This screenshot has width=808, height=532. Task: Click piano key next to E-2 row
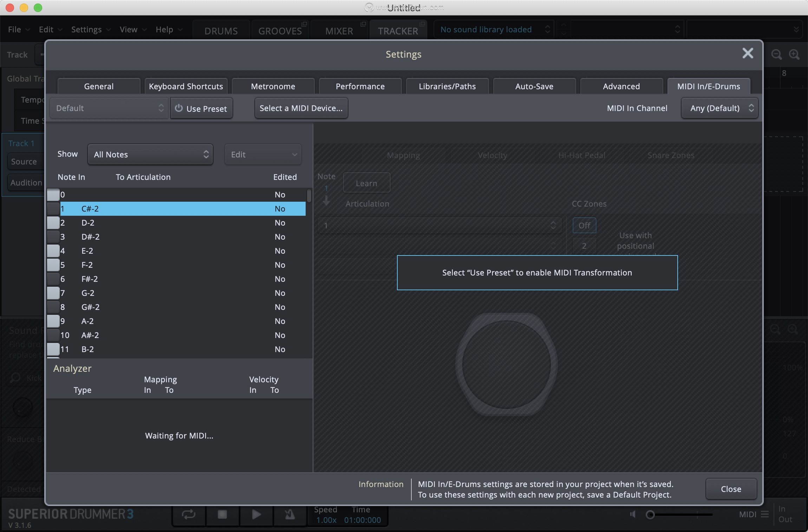click(x=53, y=251)
